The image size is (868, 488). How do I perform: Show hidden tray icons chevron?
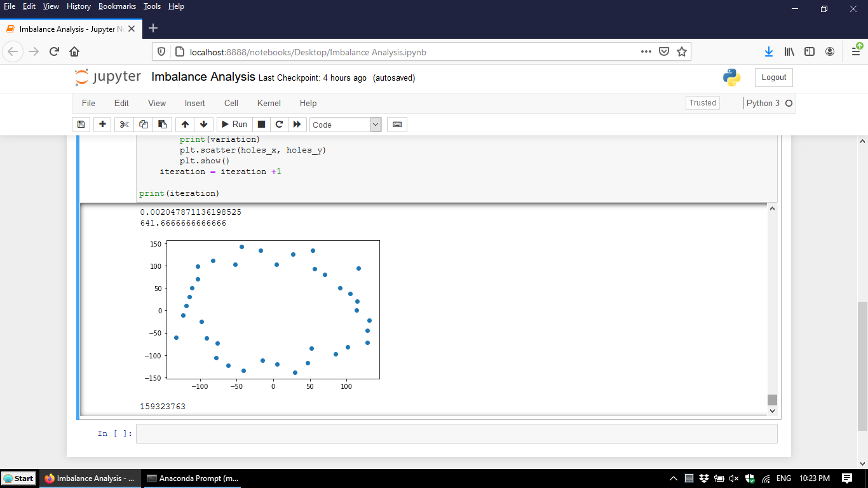coord(674,478)
